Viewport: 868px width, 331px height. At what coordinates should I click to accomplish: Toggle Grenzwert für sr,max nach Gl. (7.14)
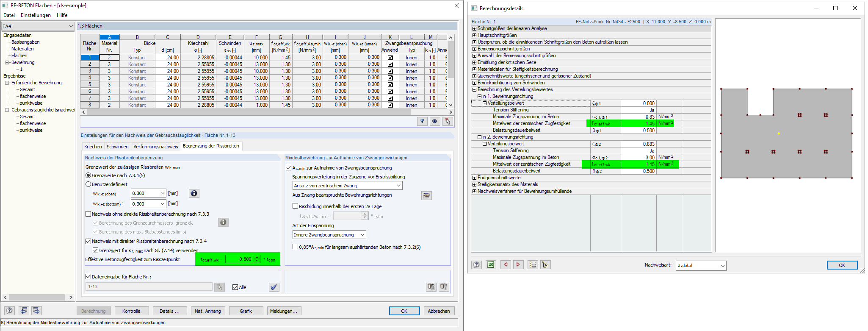tap(96, 250)
